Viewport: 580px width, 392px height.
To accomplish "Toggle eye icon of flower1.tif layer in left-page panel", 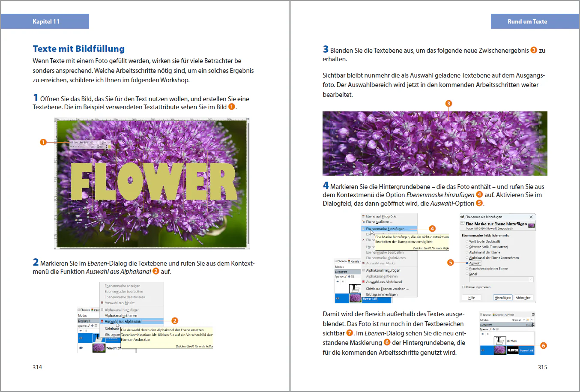I will pyautogui.click(x=81, y=348).
